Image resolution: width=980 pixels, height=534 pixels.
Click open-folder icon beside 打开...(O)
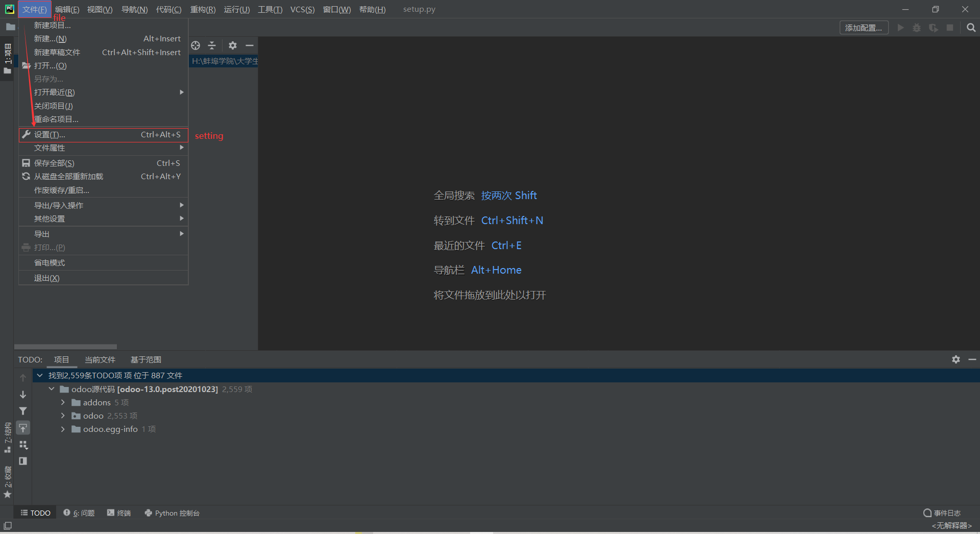click(26, 65)
